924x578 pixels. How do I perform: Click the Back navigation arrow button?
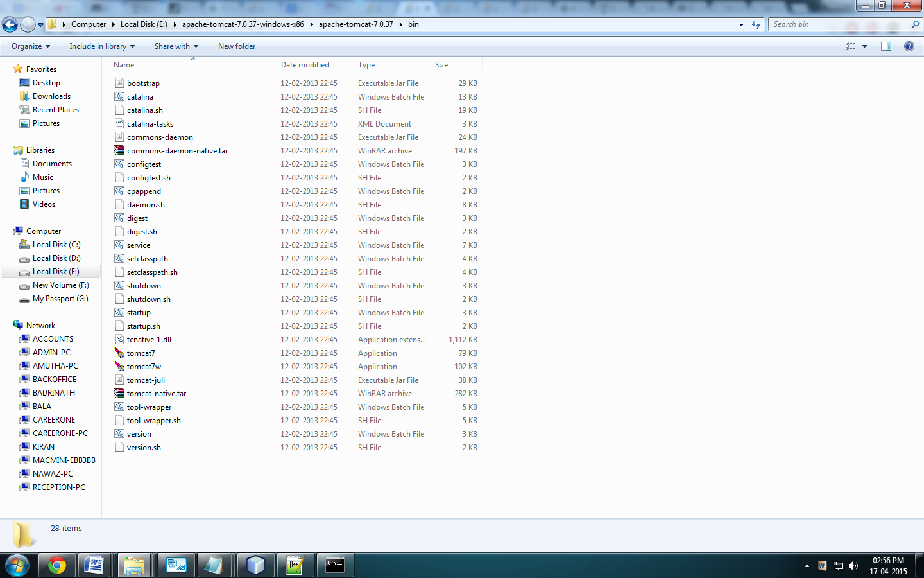click(x=10, y=25)
